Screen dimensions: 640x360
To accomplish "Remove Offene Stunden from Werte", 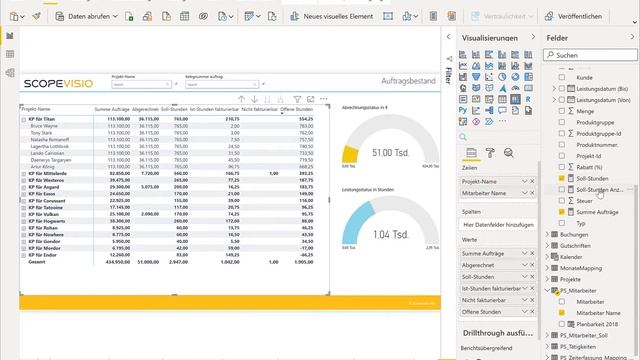I will coord(532,311).
